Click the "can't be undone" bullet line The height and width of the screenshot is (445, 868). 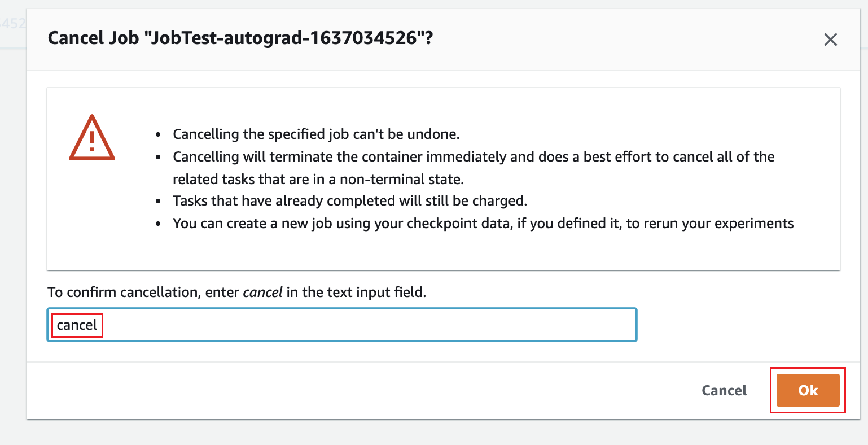coord(316,134)
